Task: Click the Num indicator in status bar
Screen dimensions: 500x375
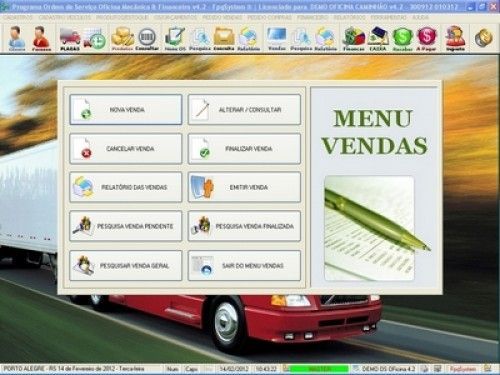Action: coord(172,369)
